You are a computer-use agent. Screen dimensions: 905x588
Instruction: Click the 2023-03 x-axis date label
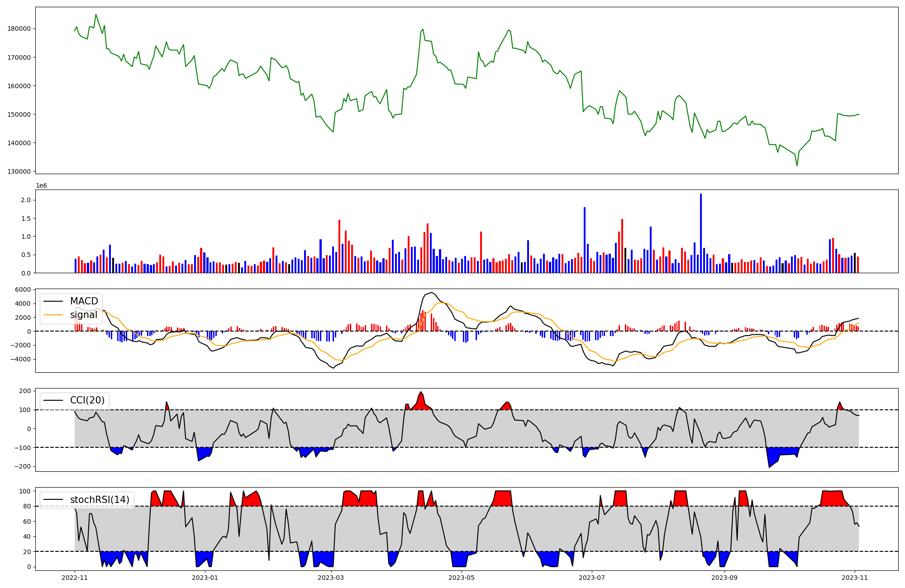pos(331,578)
